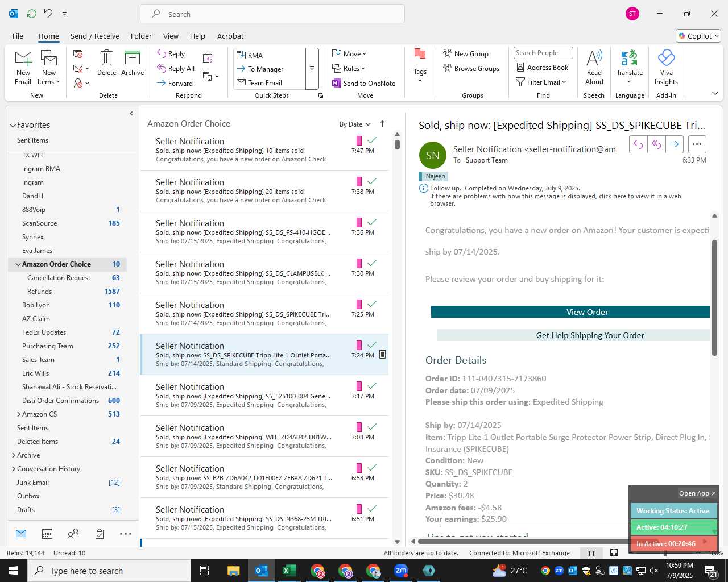
Task: Toggle completed flag on 7:38 PM message
Action: point(372,181)
